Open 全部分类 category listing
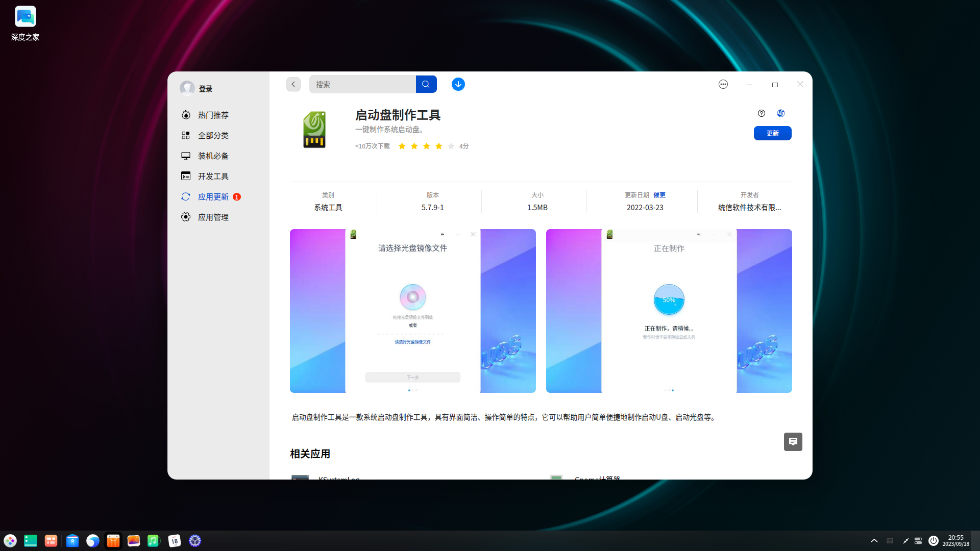The image size is (980, 551). (x=213, y=135)
